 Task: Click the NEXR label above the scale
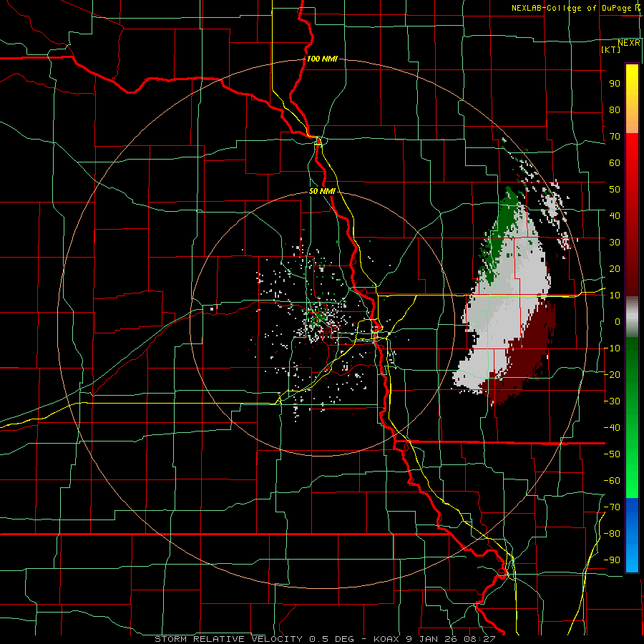[629, 43]
